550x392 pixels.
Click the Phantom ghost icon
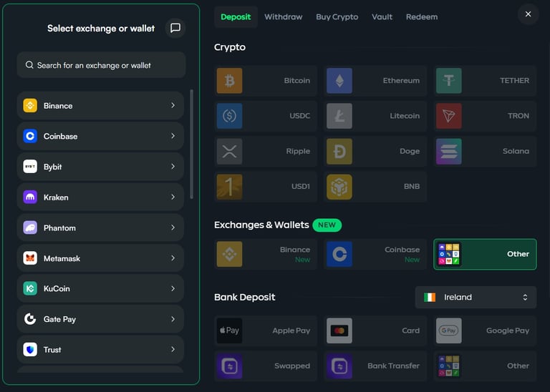pos(30,227)
